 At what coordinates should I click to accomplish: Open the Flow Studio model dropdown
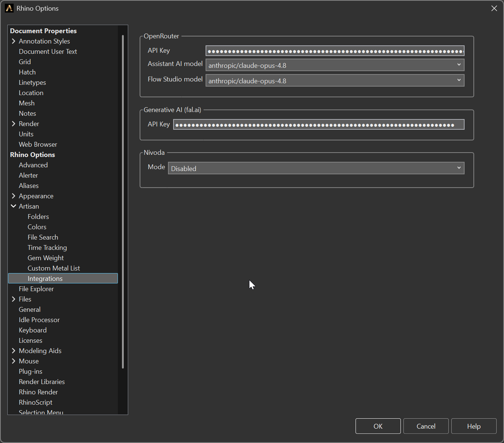[335, 81]
